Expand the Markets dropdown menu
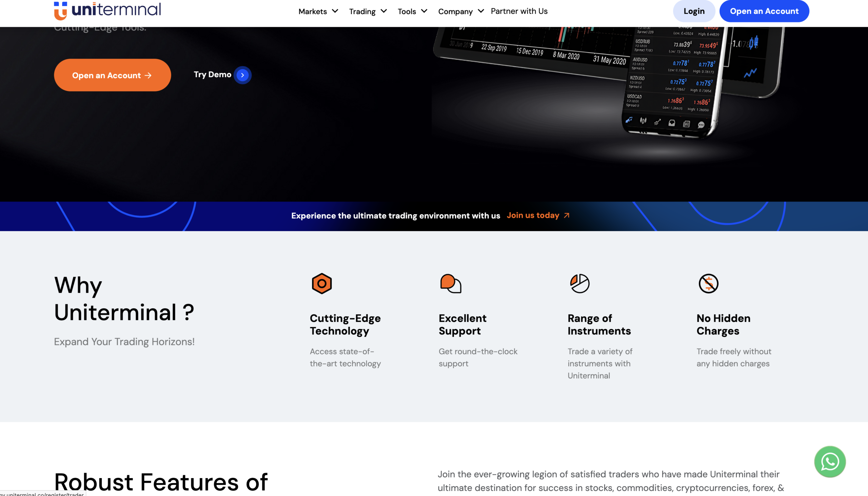Screen dimensions: 868x496 tap(318, 11)
